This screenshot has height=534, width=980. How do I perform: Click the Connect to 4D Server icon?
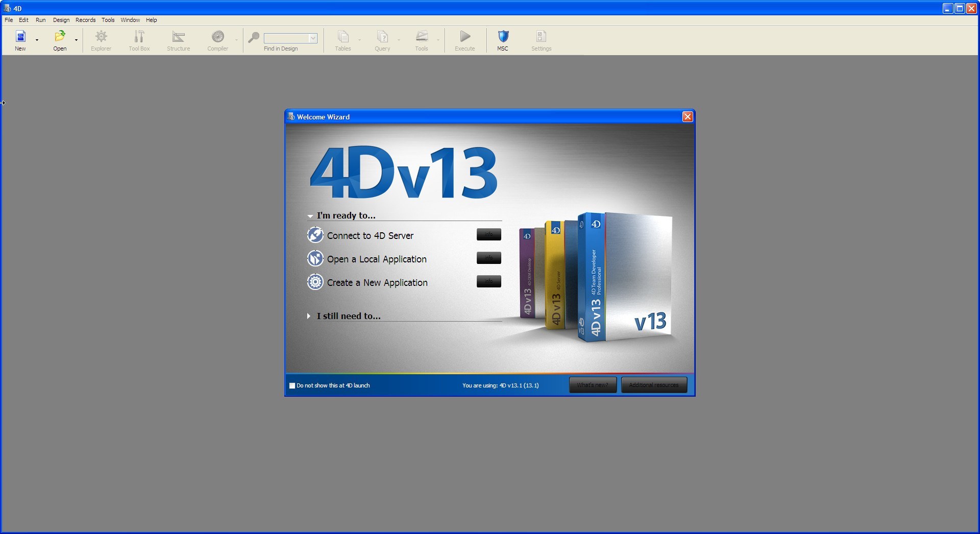click(x=315, y=235)
